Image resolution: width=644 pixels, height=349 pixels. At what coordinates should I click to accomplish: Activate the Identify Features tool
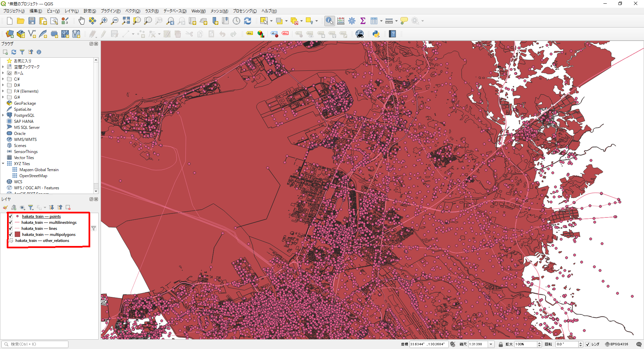(x=329, y=21)
